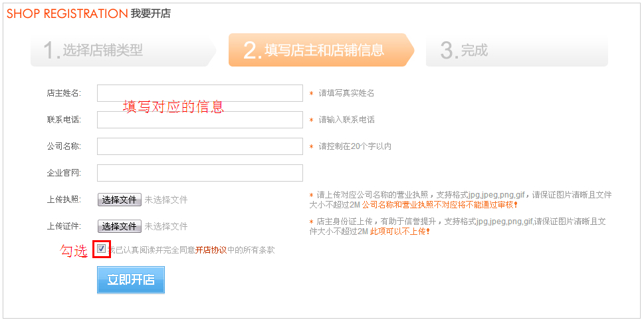This screenshot has width=644, height=322.
Task: Tick the agreement checkbox before 我已认真阅读
Action: pos(101,249)
